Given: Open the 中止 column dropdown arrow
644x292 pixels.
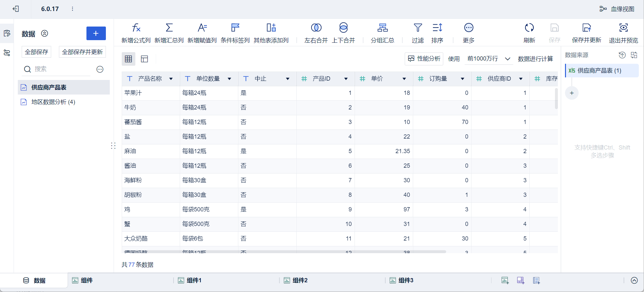Looking at the screenshot, I should (x=288, y=79).
